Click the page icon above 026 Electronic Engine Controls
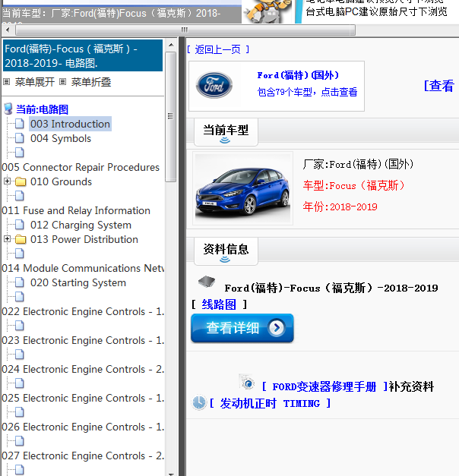This screenshot has width=459, height=476. coord(20,412)
